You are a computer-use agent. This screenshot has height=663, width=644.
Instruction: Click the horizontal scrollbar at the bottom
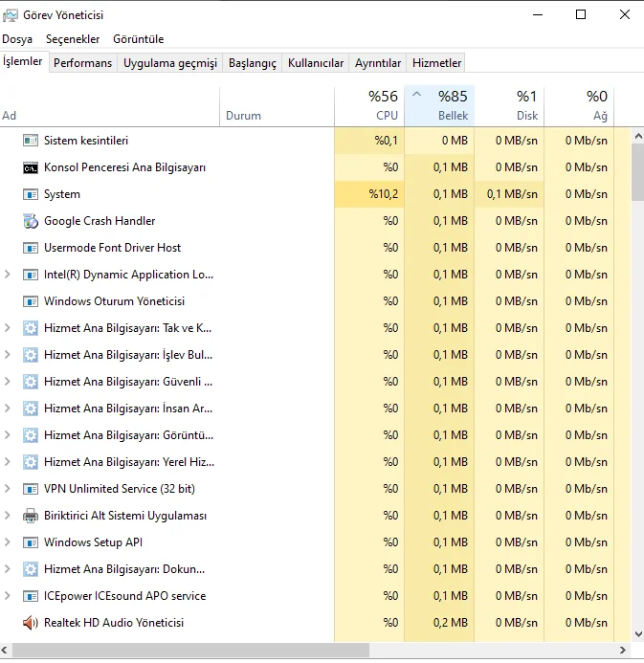click(191, 651)
